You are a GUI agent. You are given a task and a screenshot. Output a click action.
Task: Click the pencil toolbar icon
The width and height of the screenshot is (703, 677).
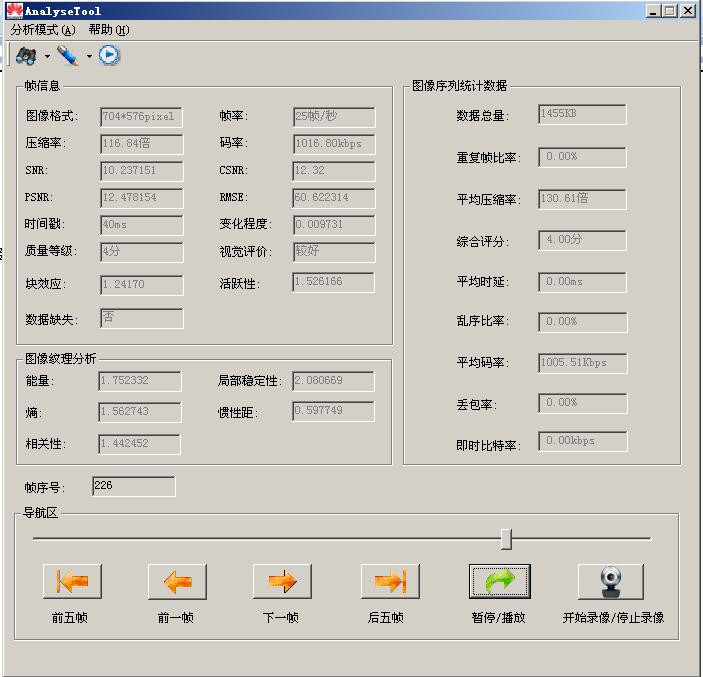point(68,56)
